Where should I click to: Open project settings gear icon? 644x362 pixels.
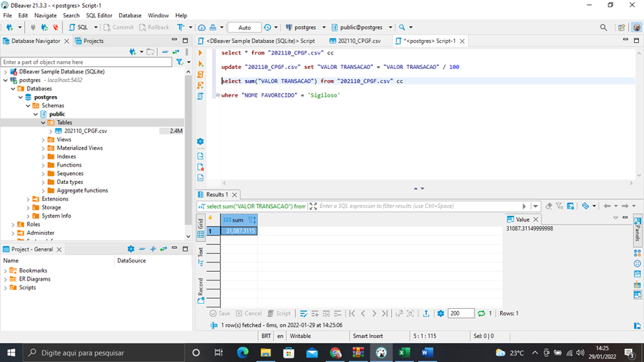[131, 249]
